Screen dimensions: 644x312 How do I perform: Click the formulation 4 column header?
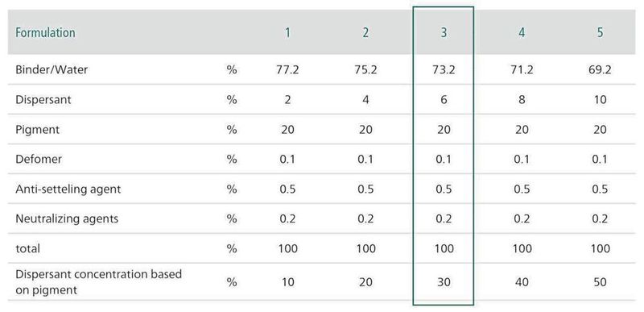[x=522, y=33]
